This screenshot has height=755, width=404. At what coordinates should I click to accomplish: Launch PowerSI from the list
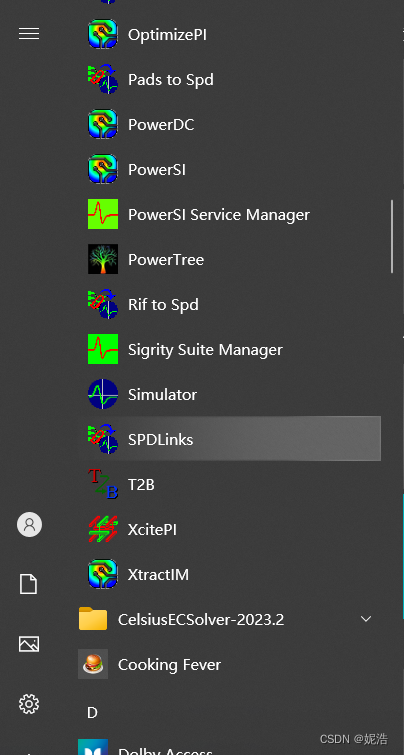coord(229,169)
